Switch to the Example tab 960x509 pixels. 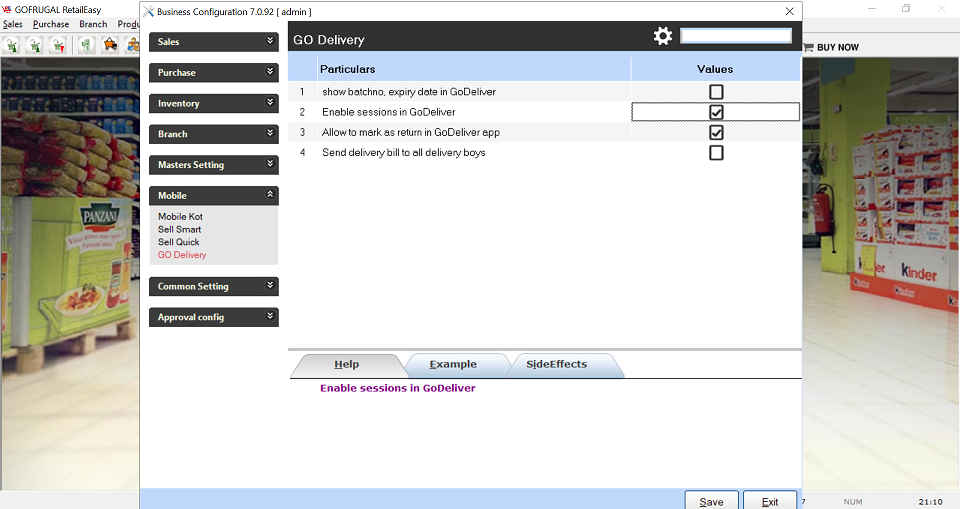point(453,365)
